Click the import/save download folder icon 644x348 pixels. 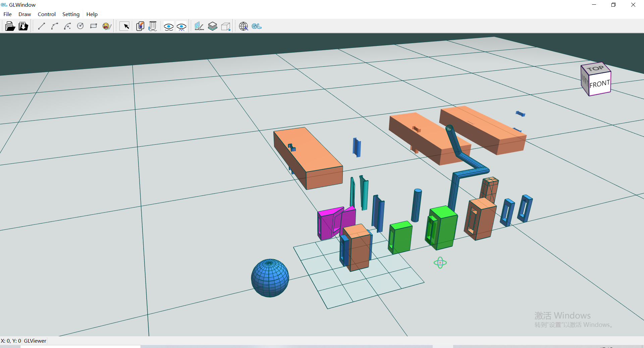point(23,26)
